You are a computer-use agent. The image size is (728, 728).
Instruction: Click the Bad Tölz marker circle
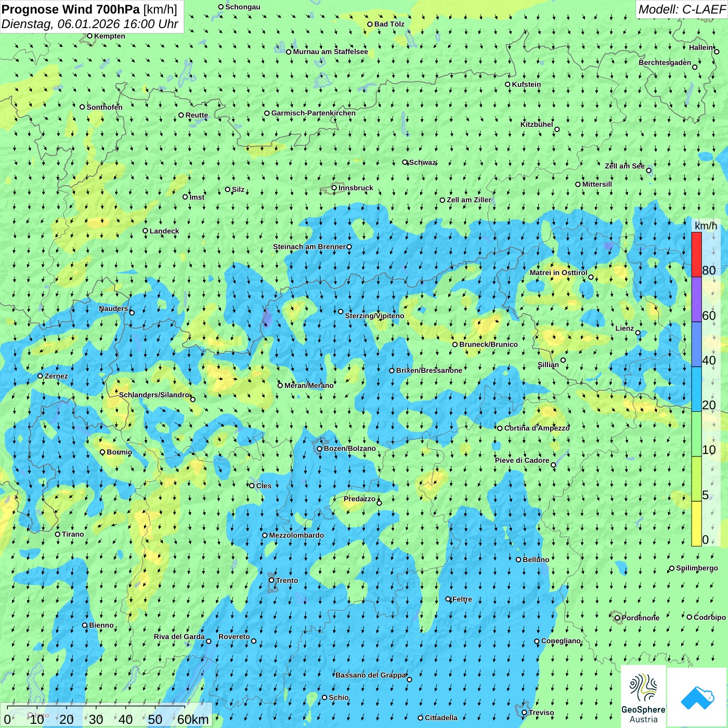(x=370, y=24)
